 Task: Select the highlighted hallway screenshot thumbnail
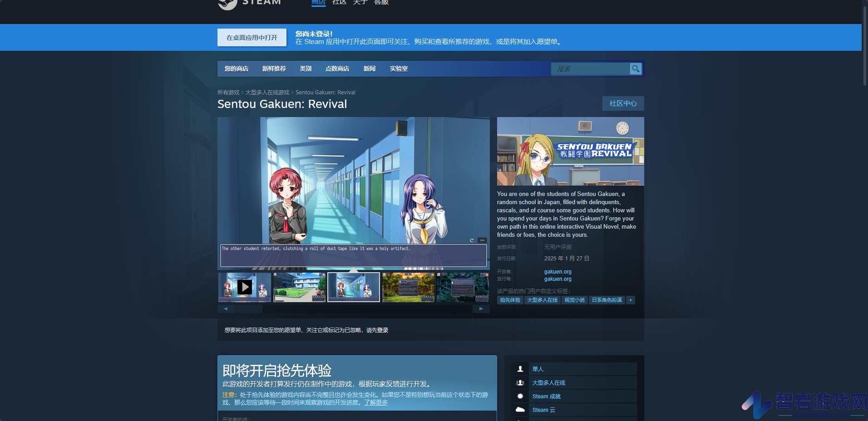pos(354,287)
